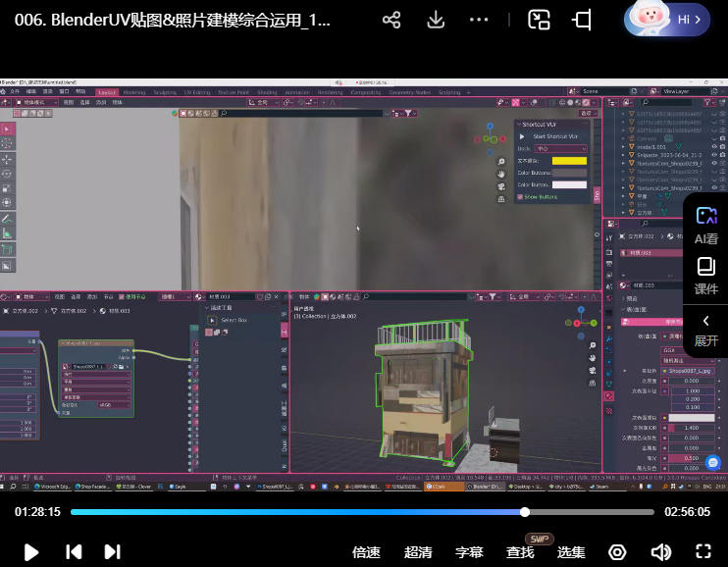This screenshot has width=728, height=567.
Task: Skip to the next video
Action: 112,551
